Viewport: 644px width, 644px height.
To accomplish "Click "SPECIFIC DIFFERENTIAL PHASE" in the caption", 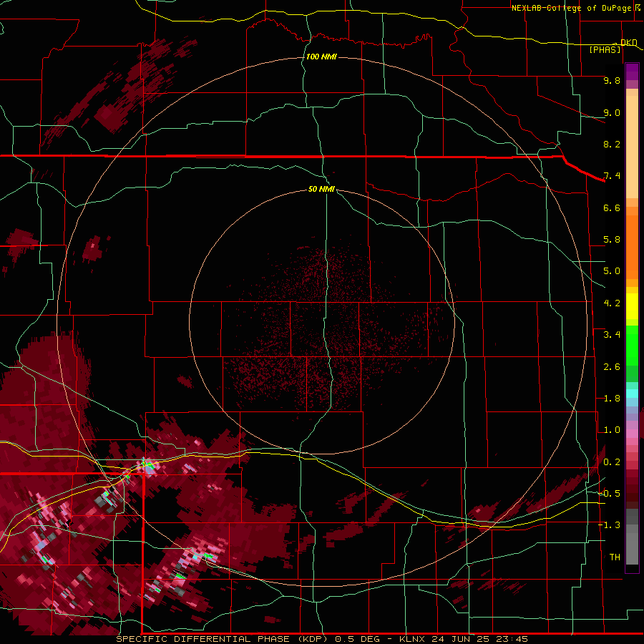I will [x=203, y=639].
